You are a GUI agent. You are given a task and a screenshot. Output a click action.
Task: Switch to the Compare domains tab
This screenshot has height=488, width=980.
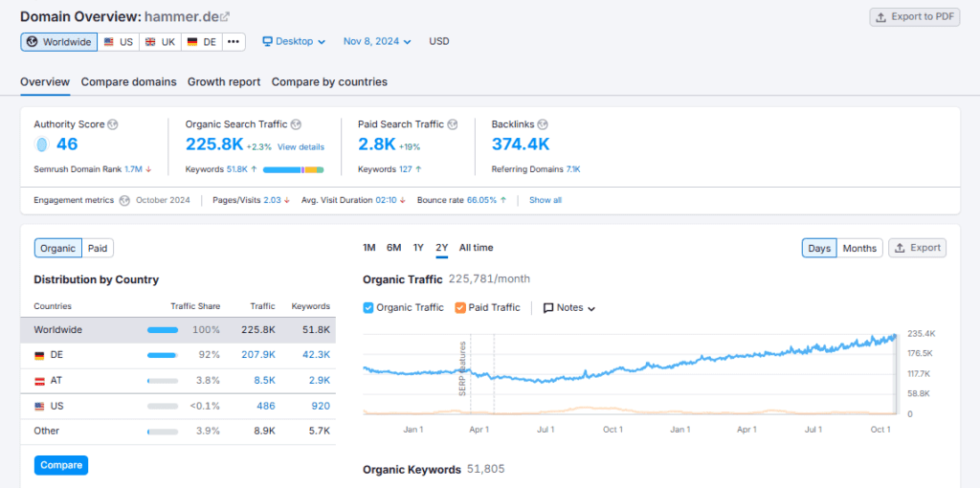point(128,82)
